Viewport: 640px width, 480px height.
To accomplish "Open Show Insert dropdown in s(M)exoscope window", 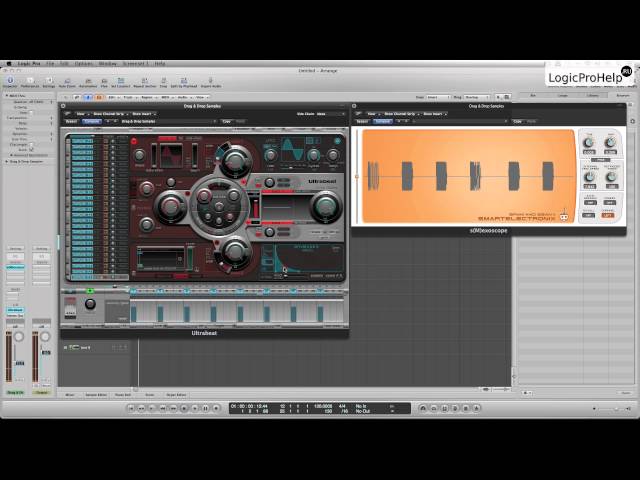I will [435, 114].
